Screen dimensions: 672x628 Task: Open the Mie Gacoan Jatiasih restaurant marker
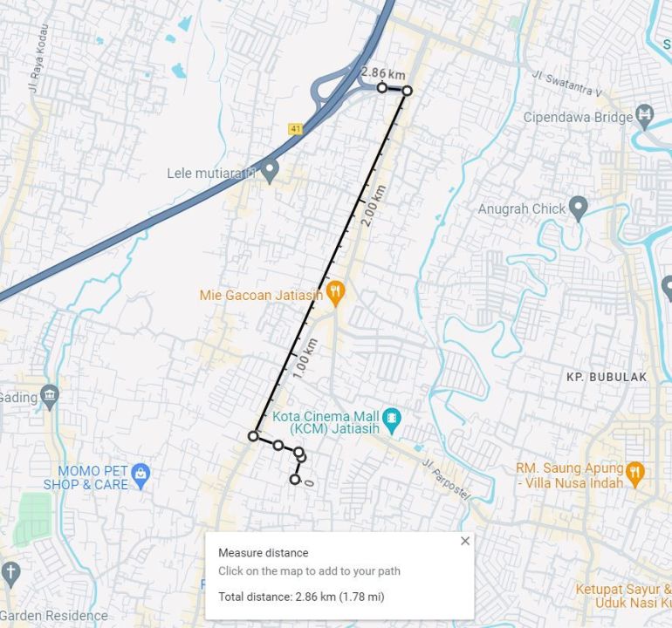pos(336,293)
